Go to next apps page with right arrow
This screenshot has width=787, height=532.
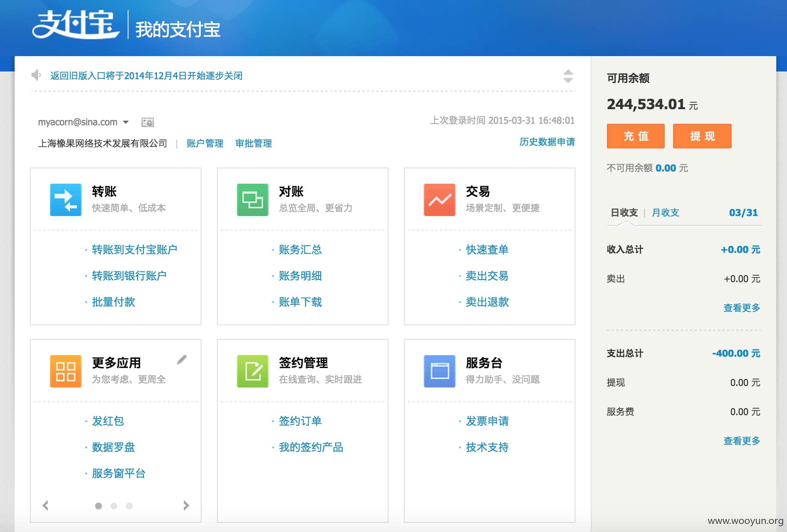[x=187, y=505]
